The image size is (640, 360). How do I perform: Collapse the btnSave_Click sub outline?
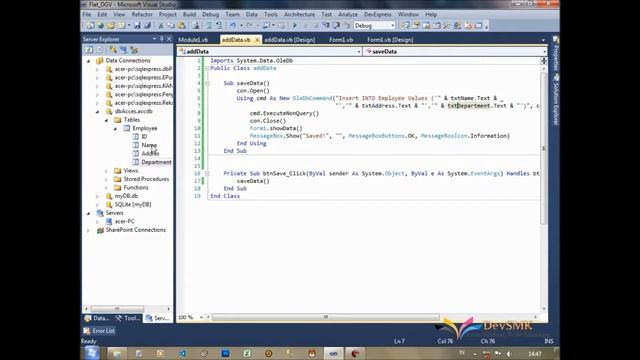(x=207, y=173)
